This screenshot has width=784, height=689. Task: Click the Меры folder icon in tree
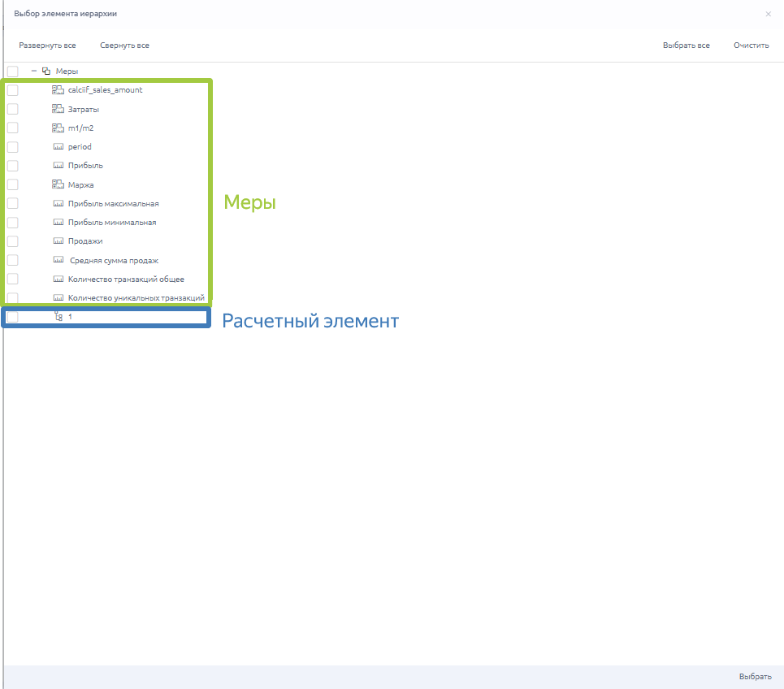(x=46, y=71)
